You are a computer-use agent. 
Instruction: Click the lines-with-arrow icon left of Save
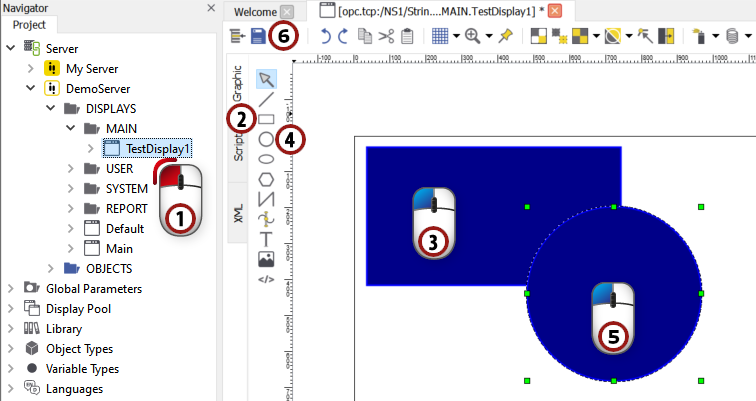point(237,36)
